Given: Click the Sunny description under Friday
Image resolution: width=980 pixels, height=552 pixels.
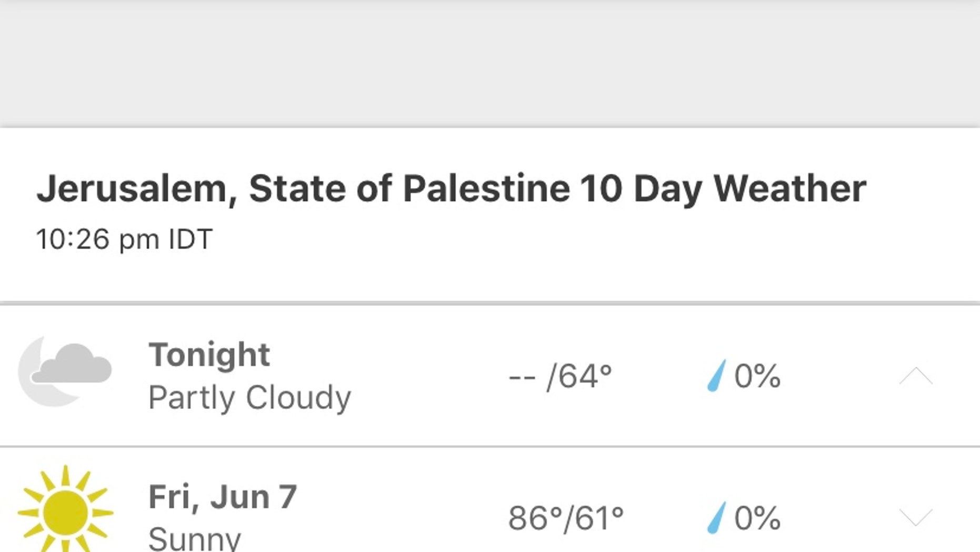Looking at the screenshot, I should 195,539.
